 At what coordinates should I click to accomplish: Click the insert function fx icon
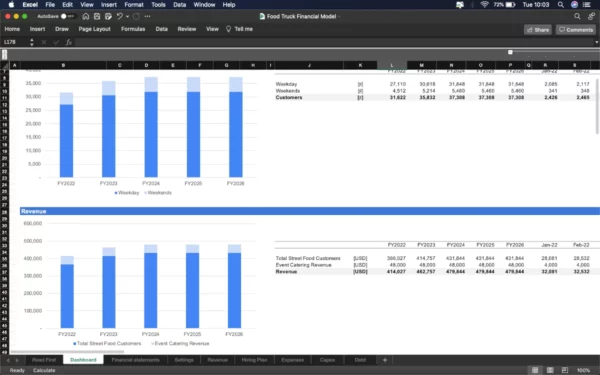pyautogui.click(x=68, y=42)
